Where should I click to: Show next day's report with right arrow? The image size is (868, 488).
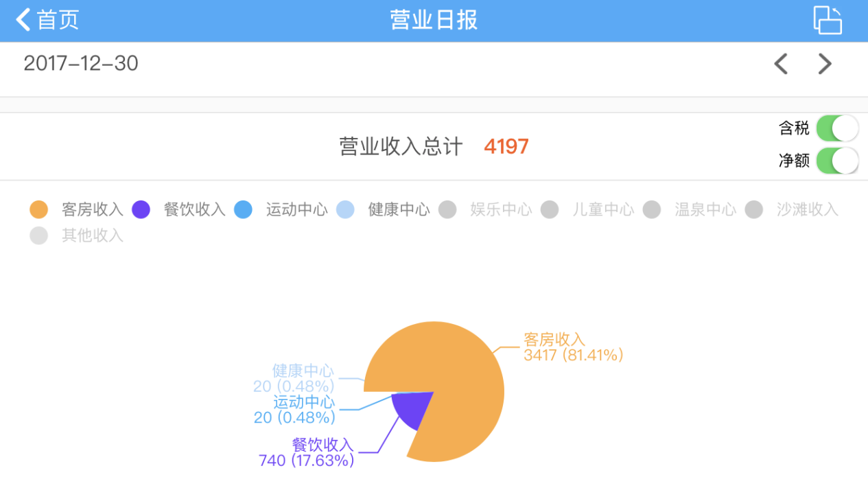pyautogui.click(x=825, y=64)
